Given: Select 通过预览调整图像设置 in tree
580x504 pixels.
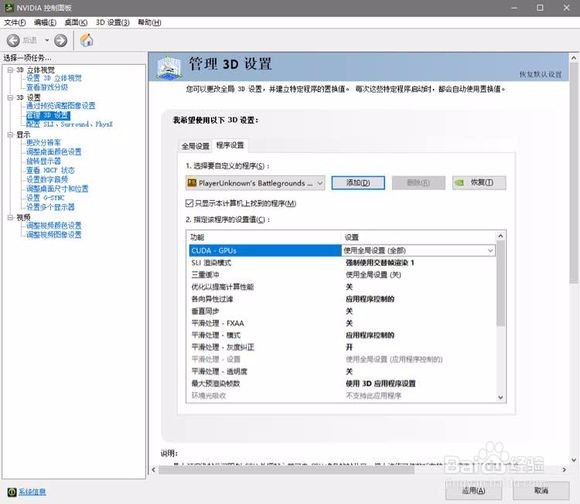Looking at the screenshot, I should point(61,106).
